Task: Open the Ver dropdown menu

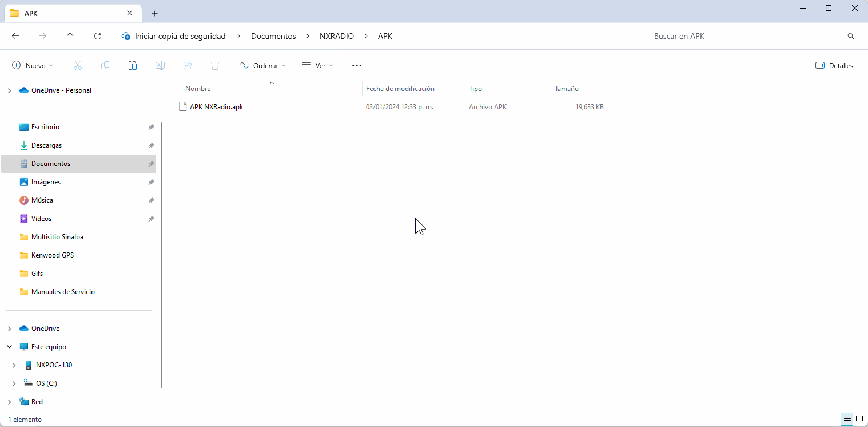Action: tap(317, 66)
